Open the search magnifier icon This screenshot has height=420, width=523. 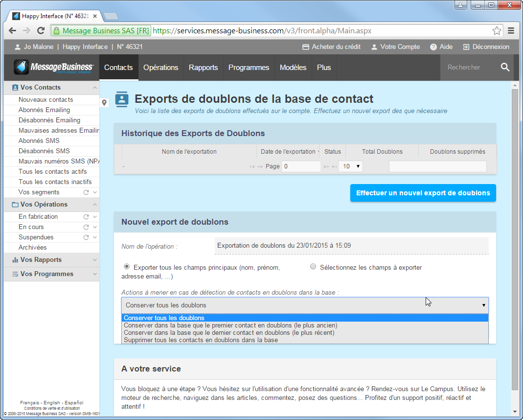[505, 67]
